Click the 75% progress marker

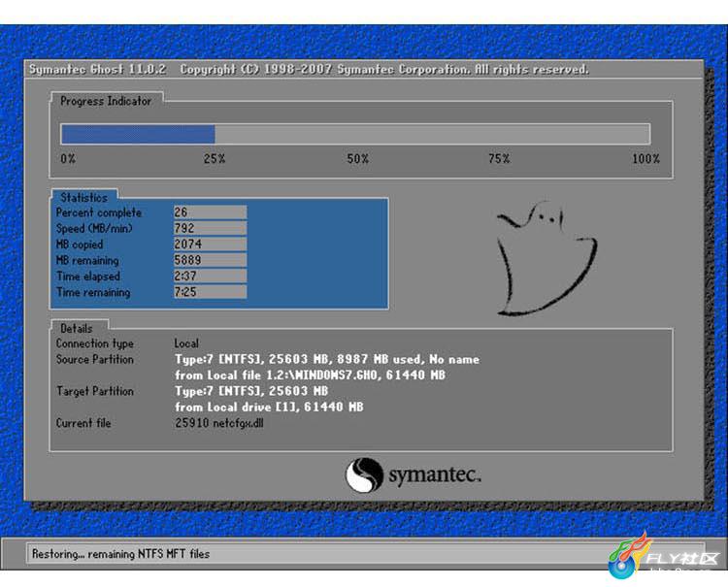tap(499, 159)
